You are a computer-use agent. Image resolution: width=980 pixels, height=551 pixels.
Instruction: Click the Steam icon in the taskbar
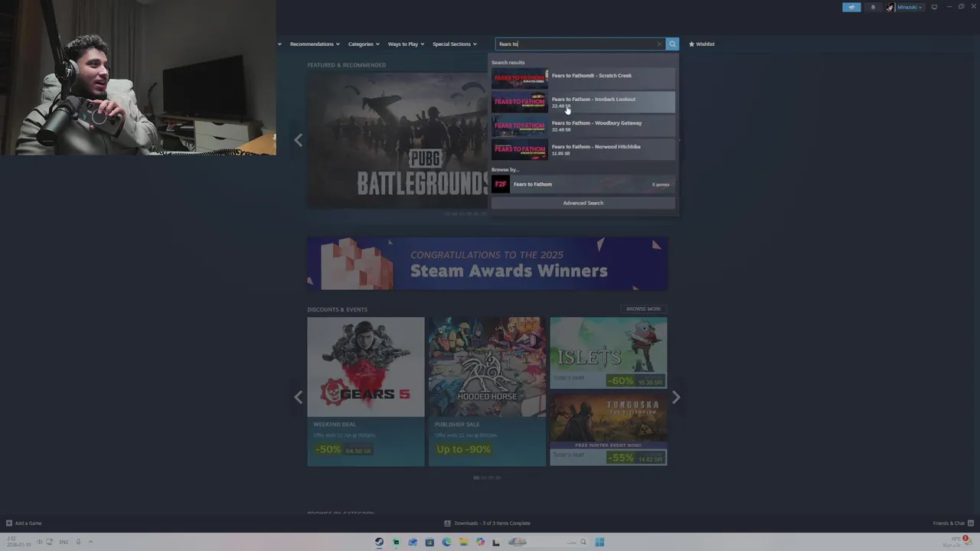point(379,542)
